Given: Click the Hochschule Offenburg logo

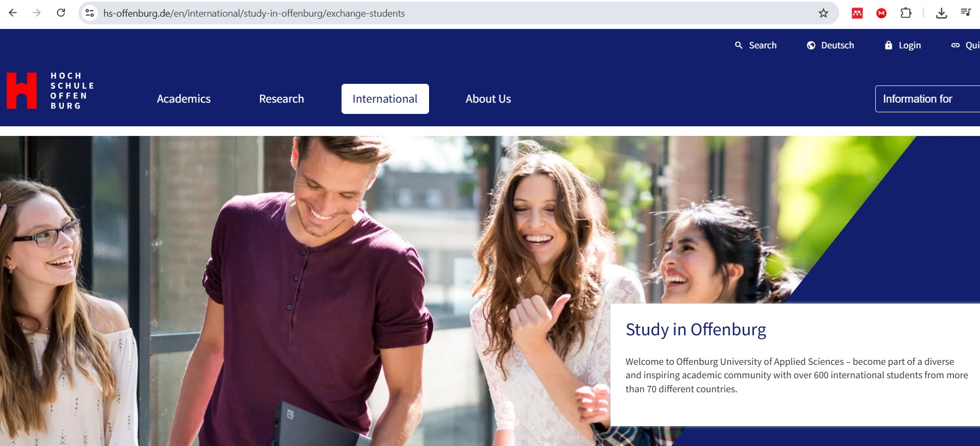Looking at the screenshot, I should (x=50, y=91).
